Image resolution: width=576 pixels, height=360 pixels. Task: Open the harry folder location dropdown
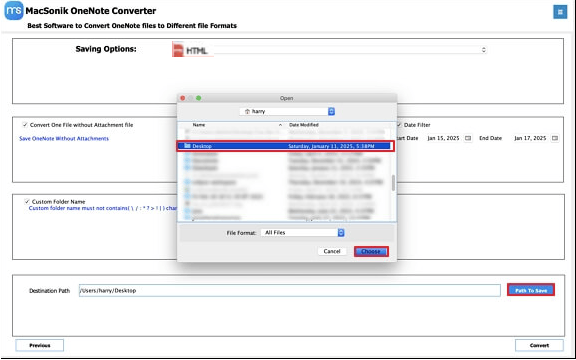(287, 111)
